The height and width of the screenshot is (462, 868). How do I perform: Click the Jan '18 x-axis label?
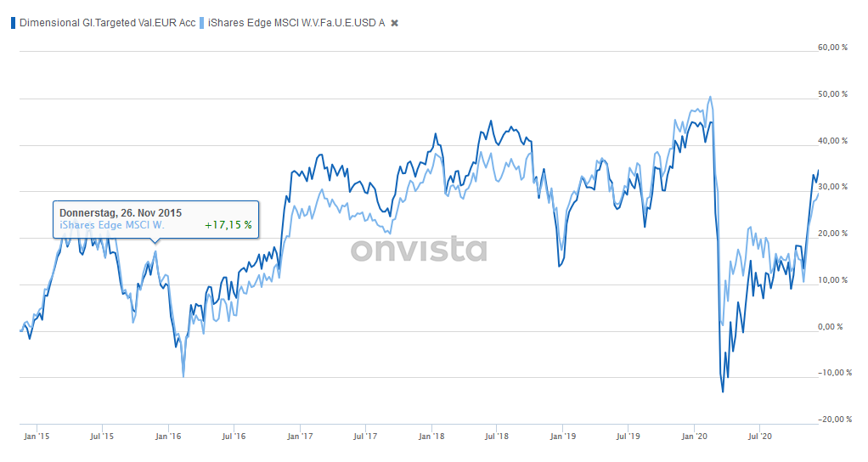coord(431,437)
